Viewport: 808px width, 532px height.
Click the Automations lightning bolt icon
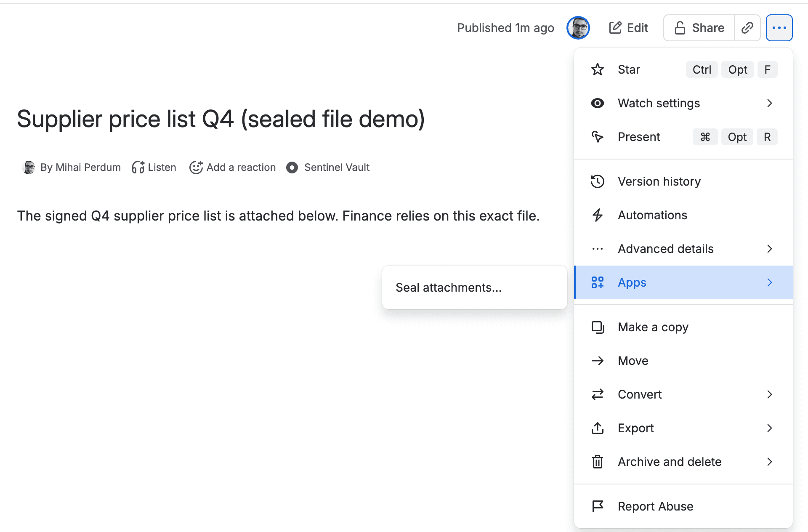598,215
